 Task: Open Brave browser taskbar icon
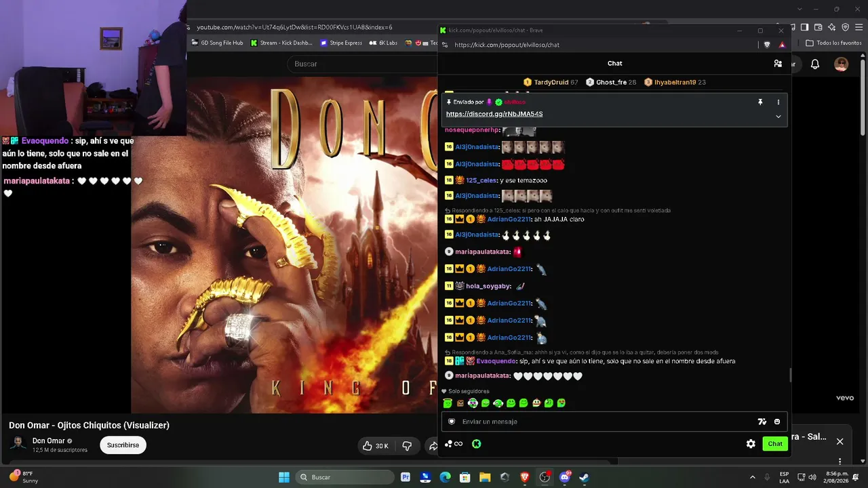[525, 477]
